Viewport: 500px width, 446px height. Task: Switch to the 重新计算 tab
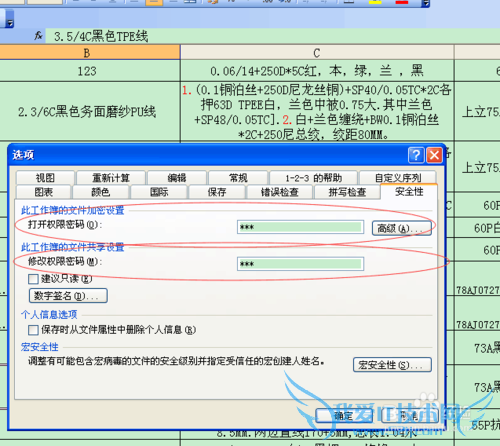click(111, 178)
